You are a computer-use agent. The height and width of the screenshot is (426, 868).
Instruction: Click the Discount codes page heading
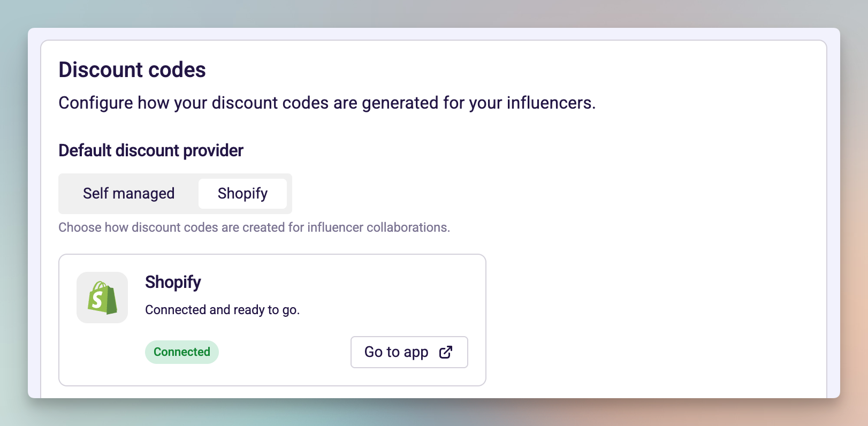pyautogui.click(x=132, y=70)
